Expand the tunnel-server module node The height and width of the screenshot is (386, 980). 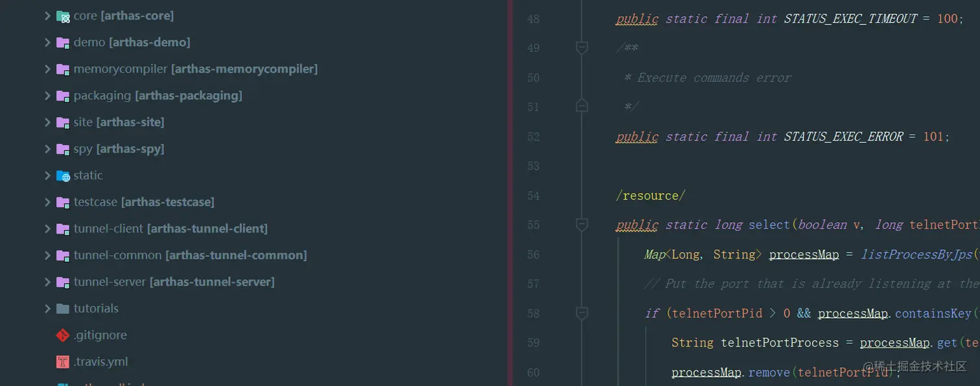click(x=47, y=282)
